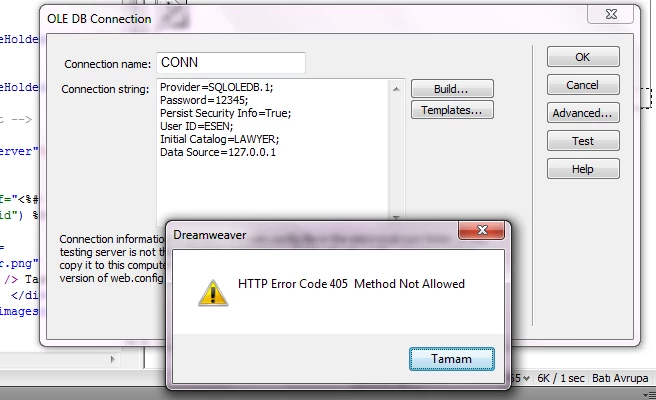Close the OLE DB Connection window
656x400 pixels.
click(x=612, y=14)
